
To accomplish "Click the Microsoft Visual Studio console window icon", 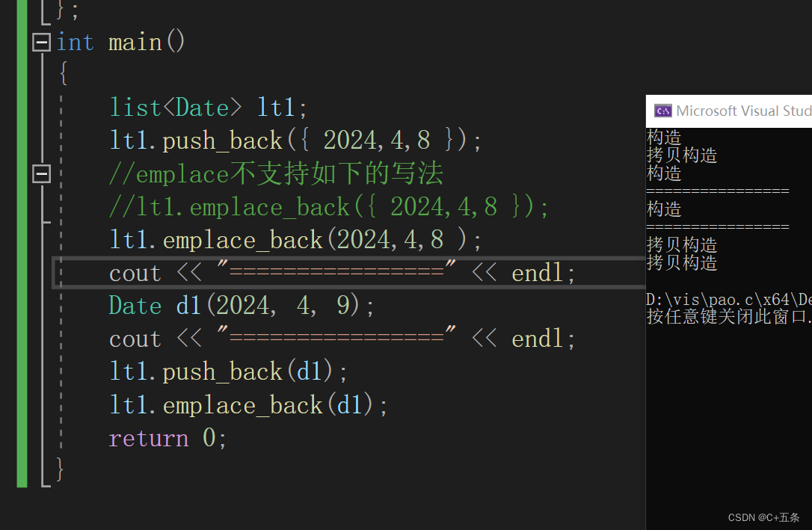I will (662, 110).
